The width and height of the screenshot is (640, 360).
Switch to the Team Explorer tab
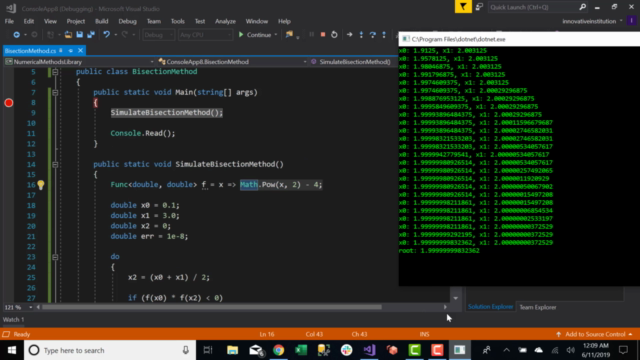point(538,307)
